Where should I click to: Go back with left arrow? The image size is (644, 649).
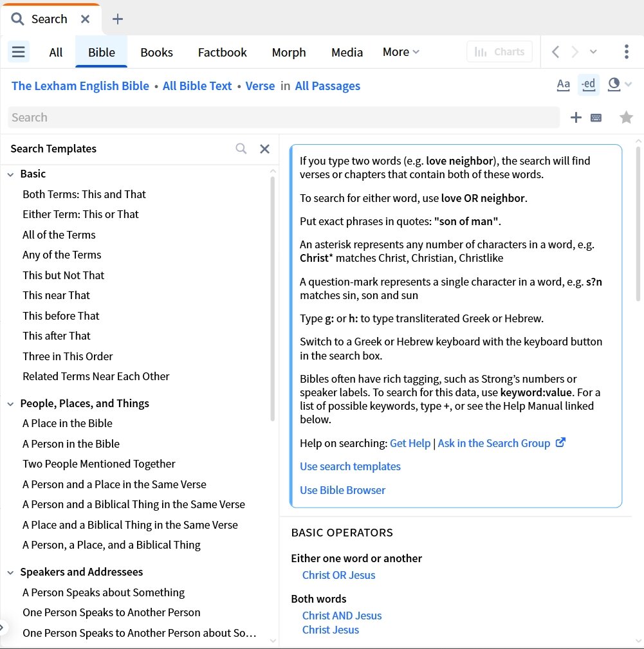point(555,51)
